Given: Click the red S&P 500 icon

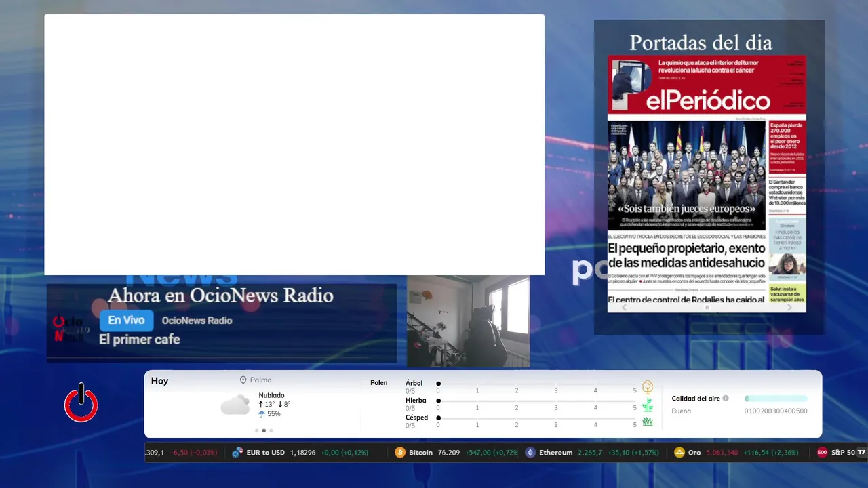Looking at the screenshot, I should [x=823, y=452].
